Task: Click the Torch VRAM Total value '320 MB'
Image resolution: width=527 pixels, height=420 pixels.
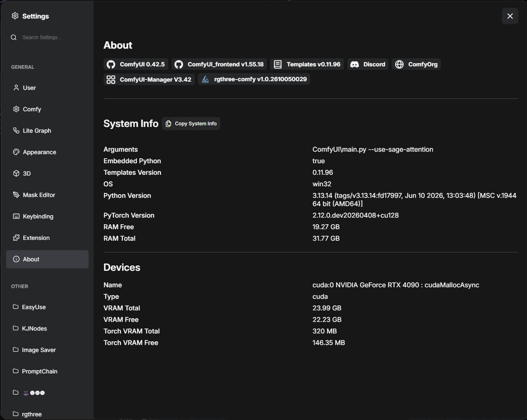Action: pyautogui.click(x=325, y=331)
